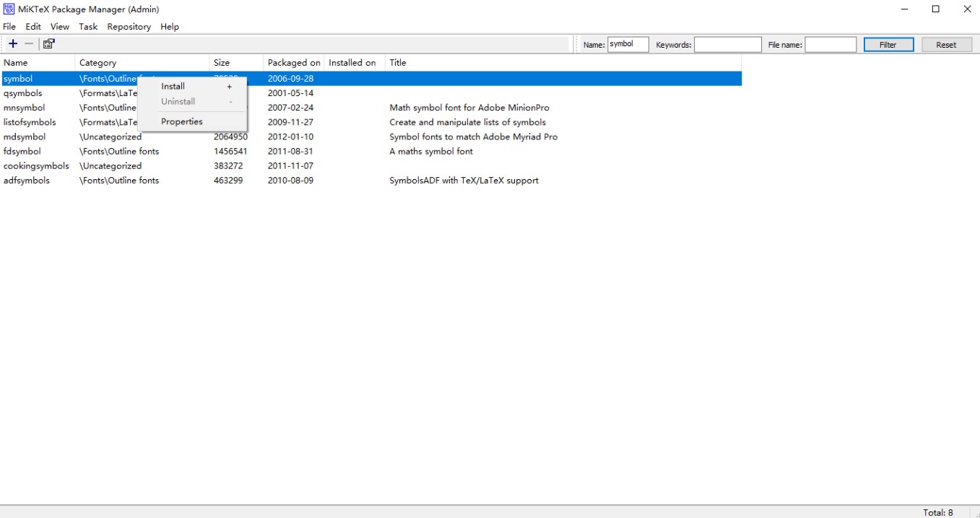
Task: Focus the File name input field
Action: click(831, 45)
